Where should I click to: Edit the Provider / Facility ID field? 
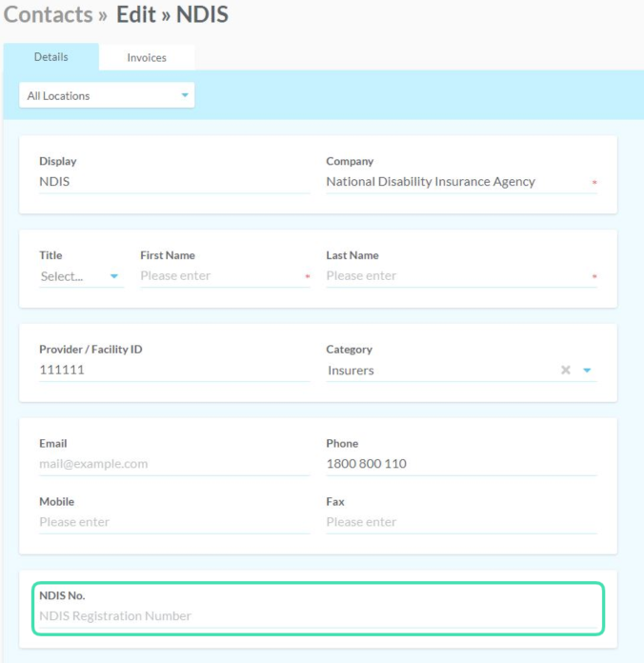pos(174,370)
